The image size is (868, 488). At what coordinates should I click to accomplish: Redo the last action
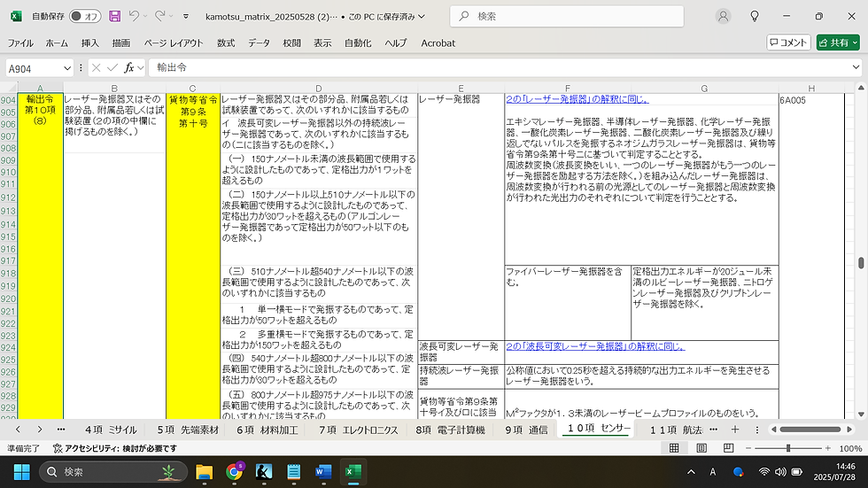(x=159, y=16)
